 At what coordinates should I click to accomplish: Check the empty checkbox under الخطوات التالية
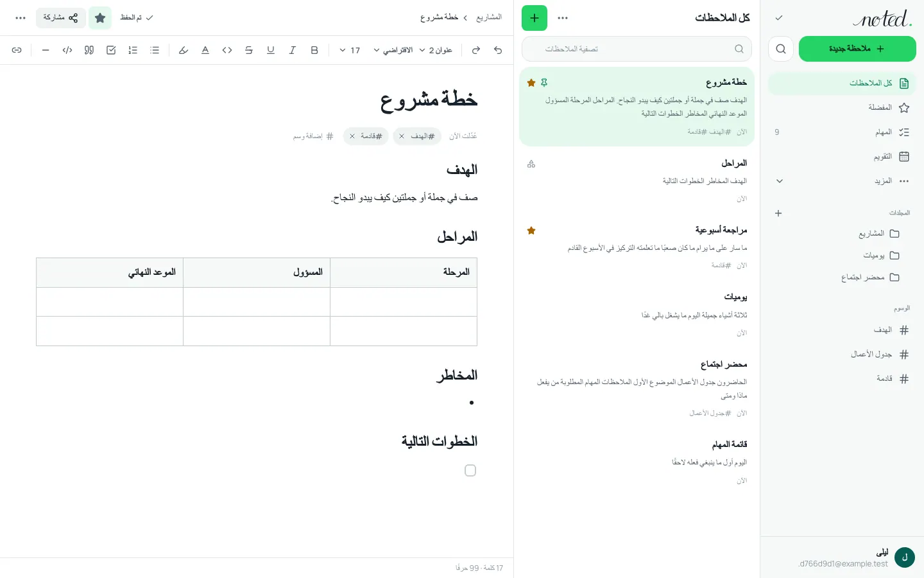[470, 471]
